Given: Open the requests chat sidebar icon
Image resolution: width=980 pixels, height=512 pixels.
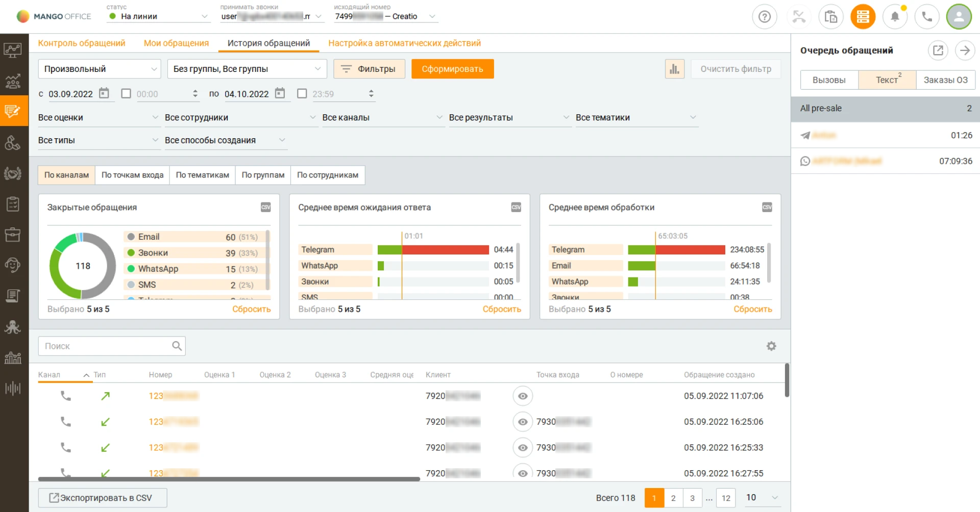Looking at the screenshot, I should click(x=13, y=111).
